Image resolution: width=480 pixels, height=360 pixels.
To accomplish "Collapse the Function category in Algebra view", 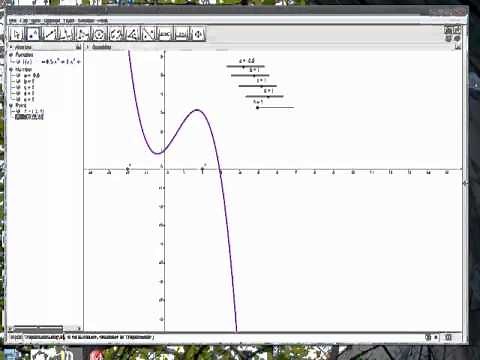I will point(11,55).
